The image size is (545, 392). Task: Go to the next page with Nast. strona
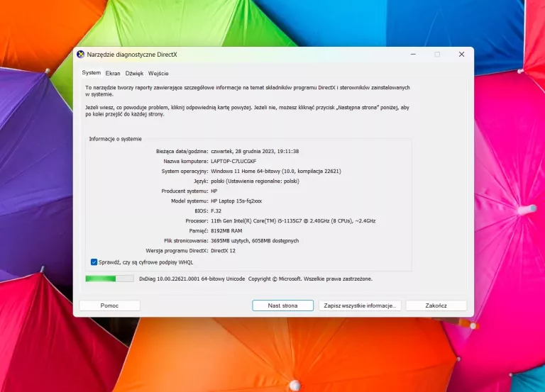pos(282,306)
